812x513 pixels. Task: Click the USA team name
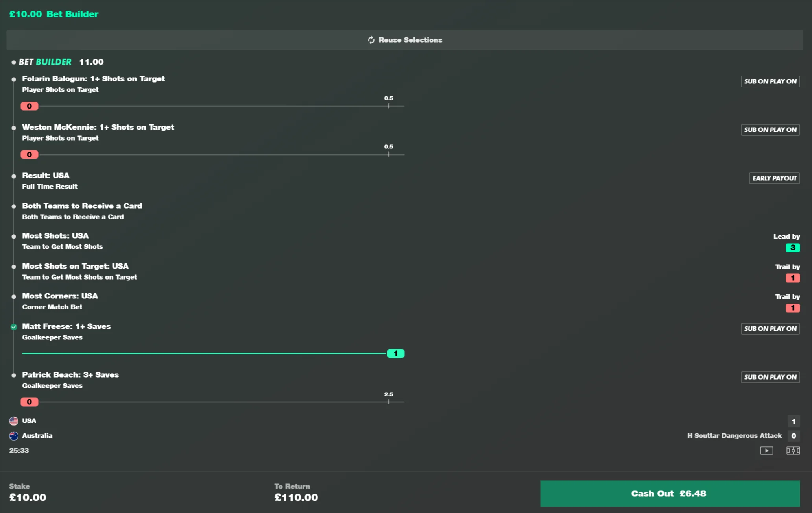click(29, 421)
